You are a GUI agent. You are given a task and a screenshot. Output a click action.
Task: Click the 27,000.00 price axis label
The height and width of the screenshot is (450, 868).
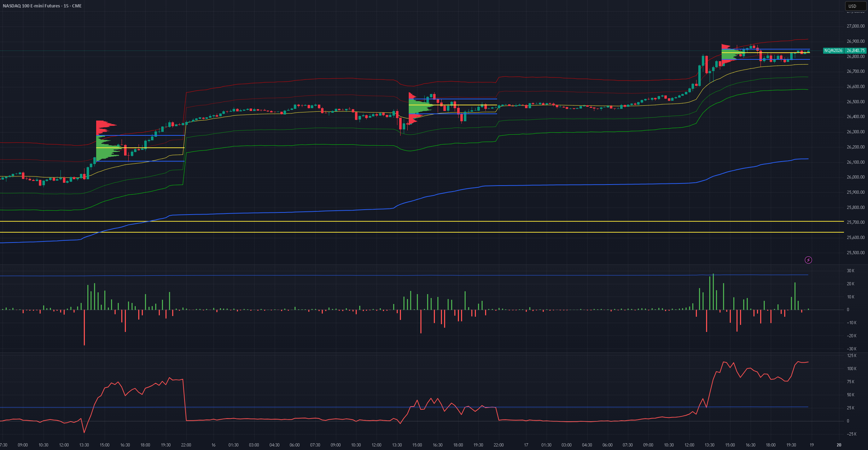[856, 26]
